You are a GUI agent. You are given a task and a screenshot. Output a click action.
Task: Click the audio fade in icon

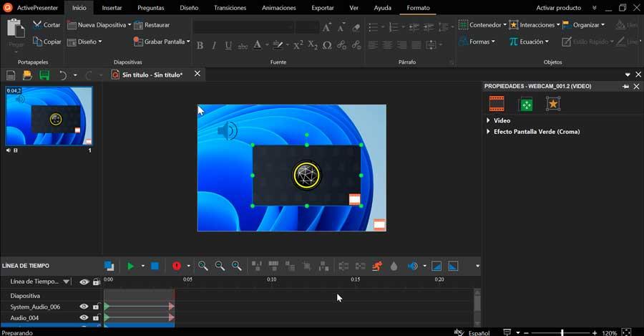click(436, 266)
